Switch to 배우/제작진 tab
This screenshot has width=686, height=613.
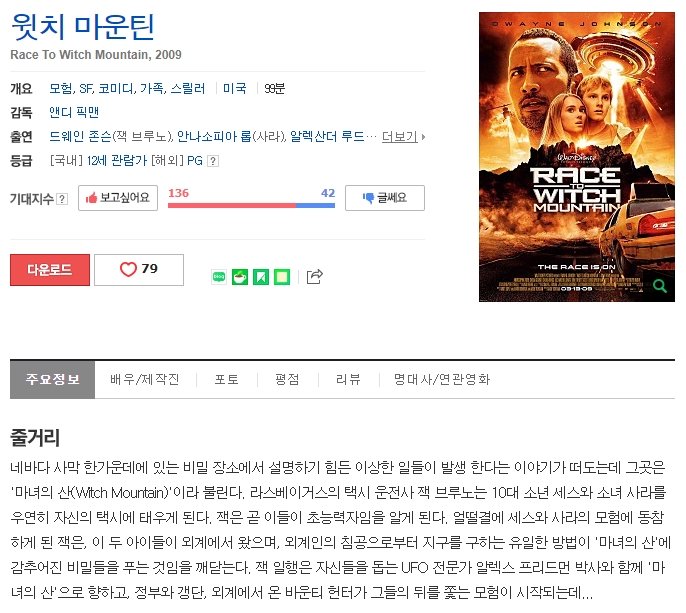click(145, 379)
